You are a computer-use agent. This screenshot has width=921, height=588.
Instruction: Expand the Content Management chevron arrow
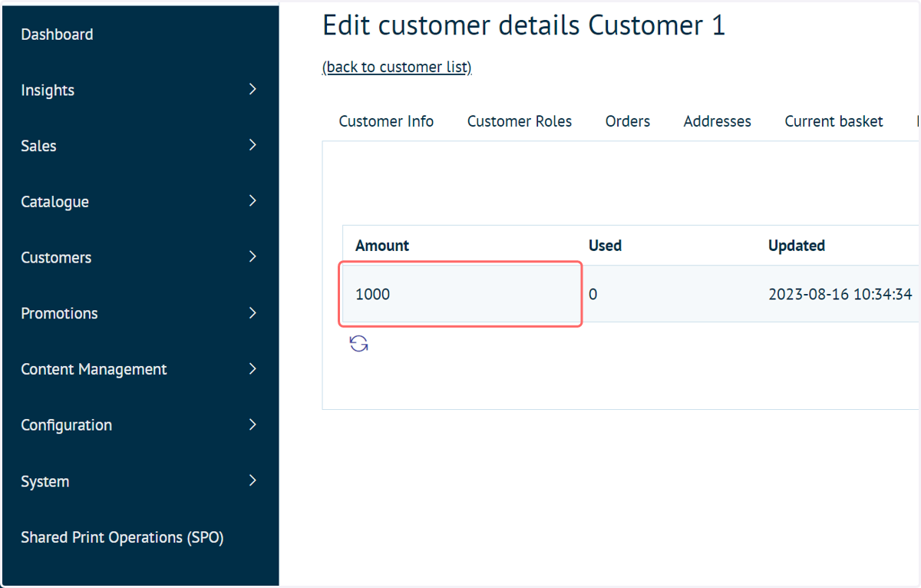[253, 369]
